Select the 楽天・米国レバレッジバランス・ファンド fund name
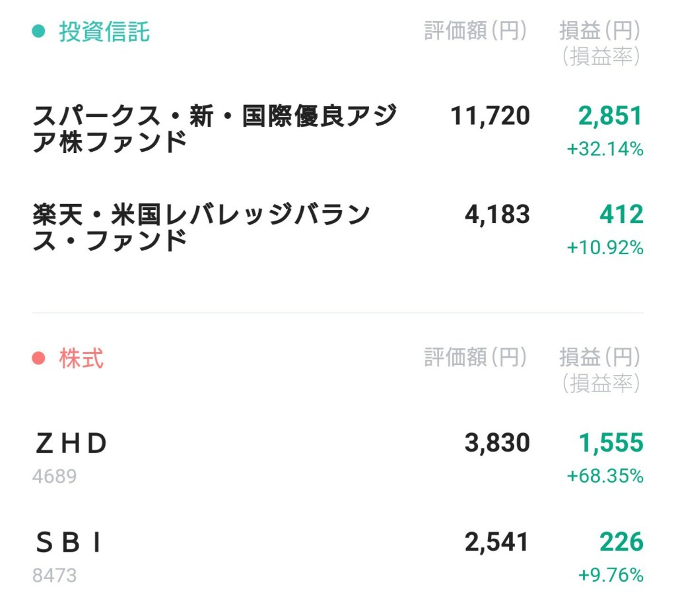 click(201, 228)
